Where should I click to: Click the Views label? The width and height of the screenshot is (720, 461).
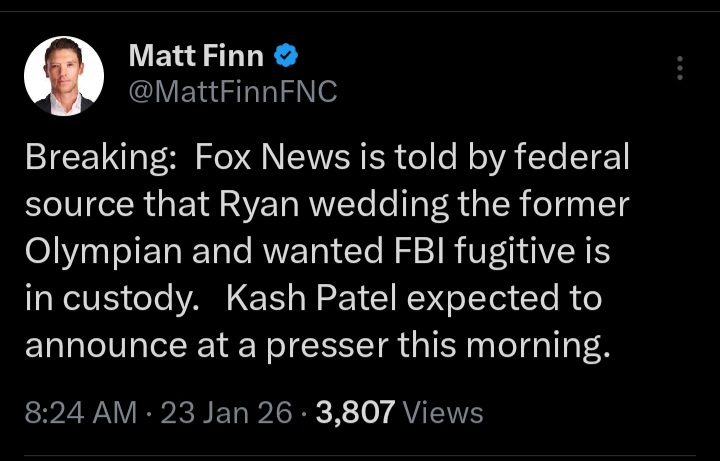click(x=444, y=412)
